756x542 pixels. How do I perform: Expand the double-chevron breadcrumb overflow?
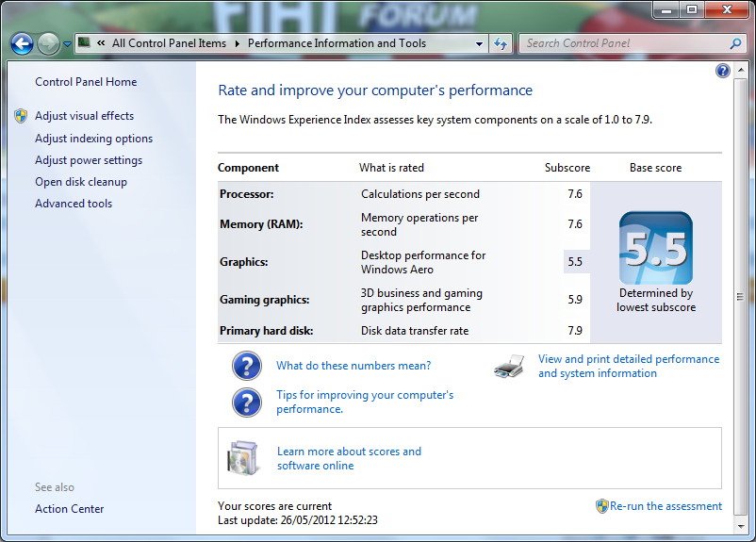[101, 43]
